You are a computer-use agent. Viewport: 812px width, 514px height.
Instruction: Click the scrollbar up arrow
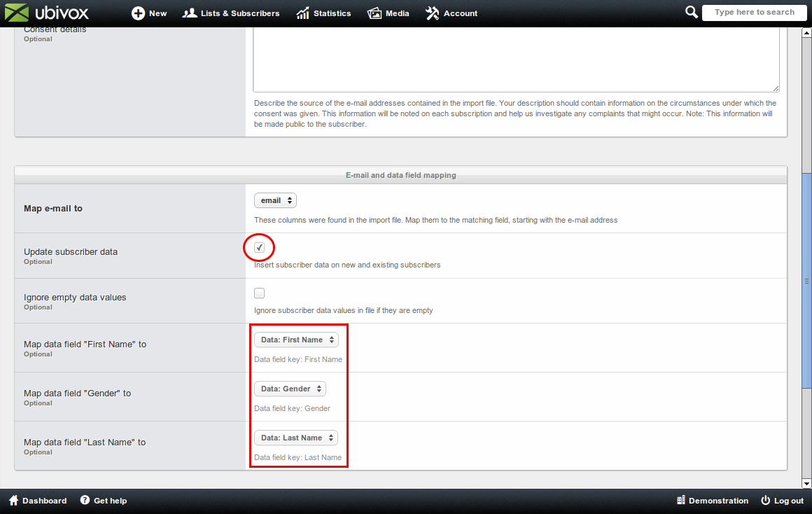(806, 33)
